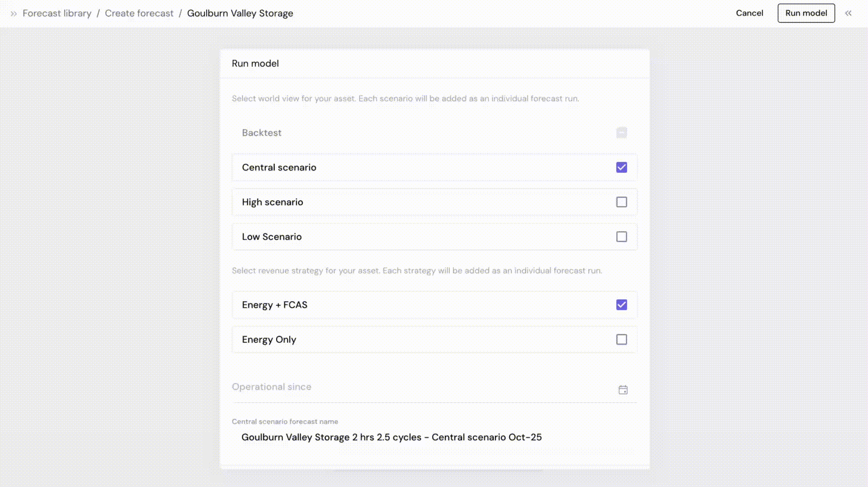868x487 pixels.
Task: Click the Run model button
Action: (x=806, y=13)
